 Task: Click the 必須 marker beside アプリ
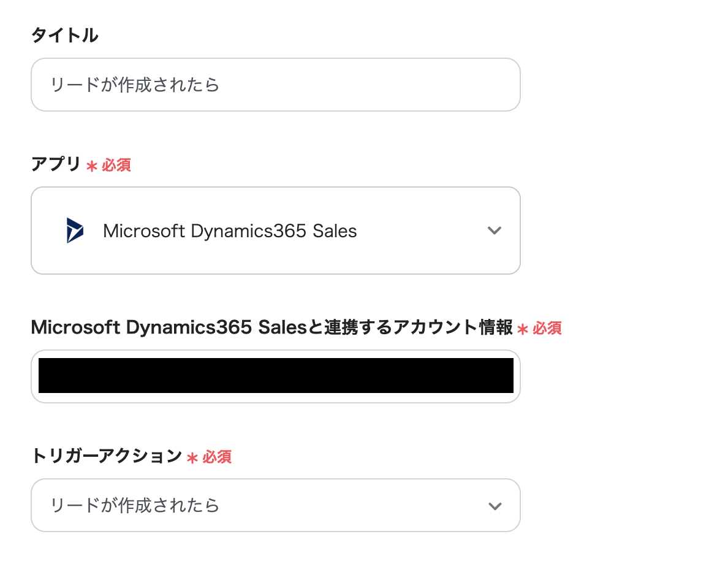tap(116, 165)
